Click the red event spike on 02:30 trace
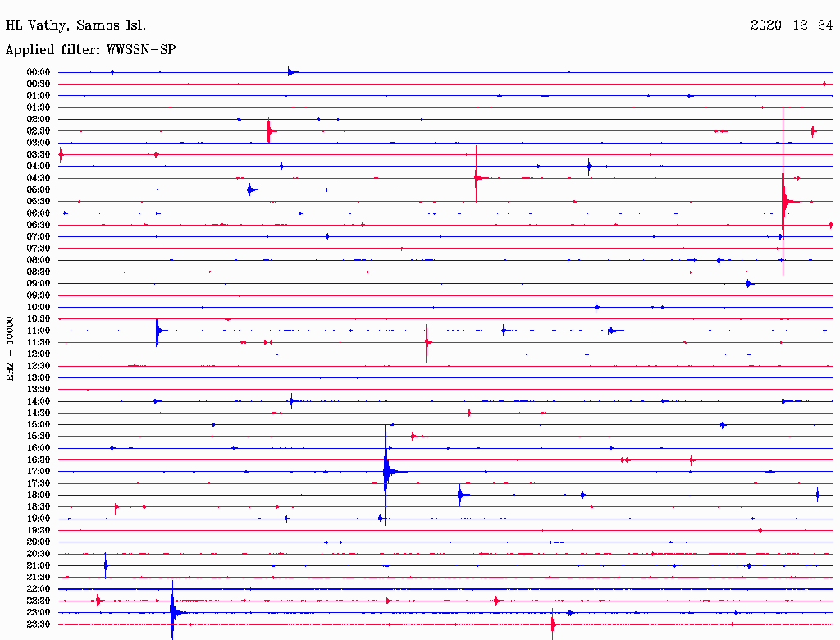Viewport: 840px width, 640px height. click(269, 130)
